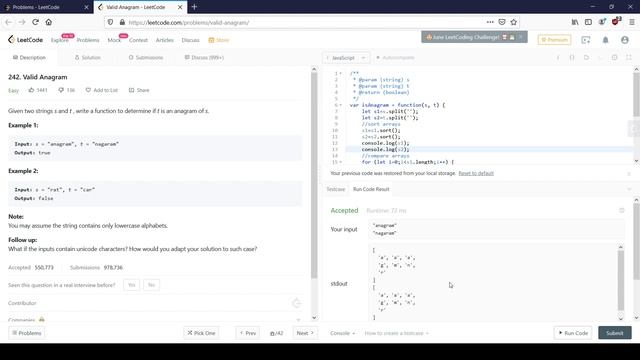The width and height of the screenshot is (640, 360).
Task: Open the playground icon beside Premium
Action: point(586,40)
